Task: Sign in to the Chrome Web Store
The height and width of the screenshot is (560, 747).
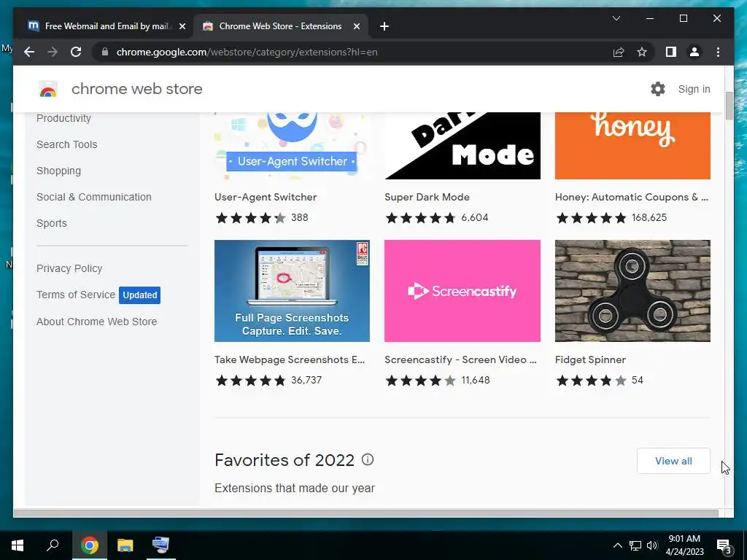Action: (694, 89)
